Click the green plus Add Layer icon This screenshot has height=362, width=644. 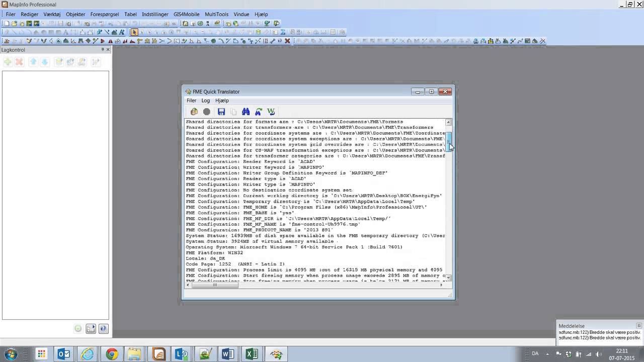click(x=8, y=62)
